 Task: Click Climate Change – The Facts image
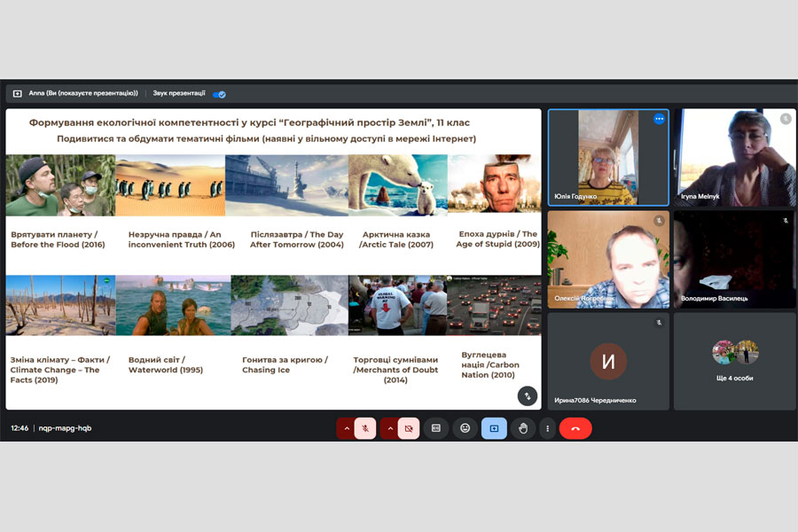click(x=60, y=305)
